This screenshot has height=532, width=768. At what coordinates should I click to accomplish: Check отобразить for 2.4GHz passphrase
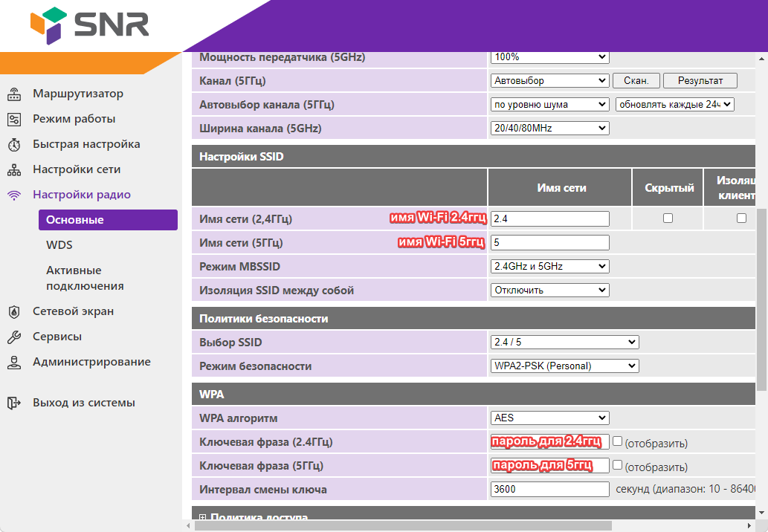pos(618,441)
